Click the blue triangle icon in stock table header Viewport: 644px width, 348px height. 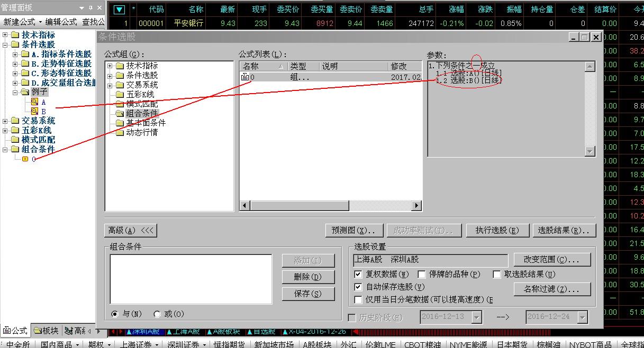pos(119,9)
